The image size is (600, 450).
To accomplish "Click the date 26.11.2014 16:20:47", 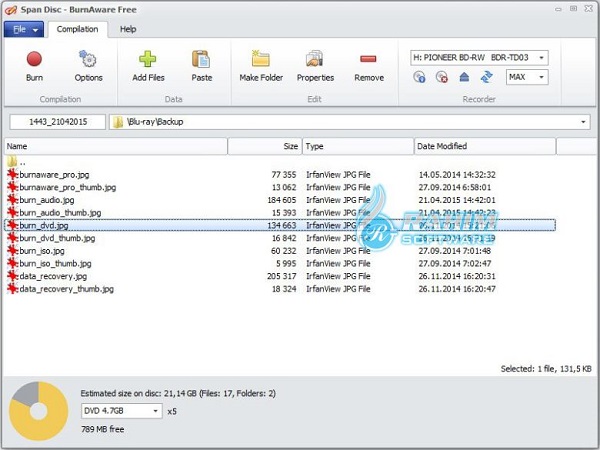I will 457,289.
